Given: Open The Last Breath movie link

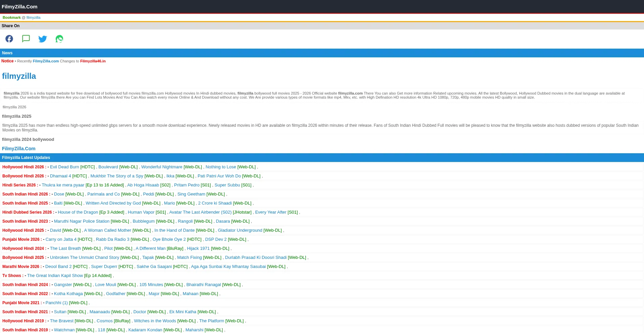Looking at the screenshot, I should click(65, 248).
